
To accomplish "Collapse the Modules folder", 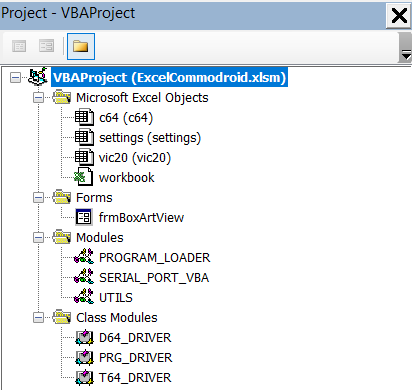I will (38, 238).
